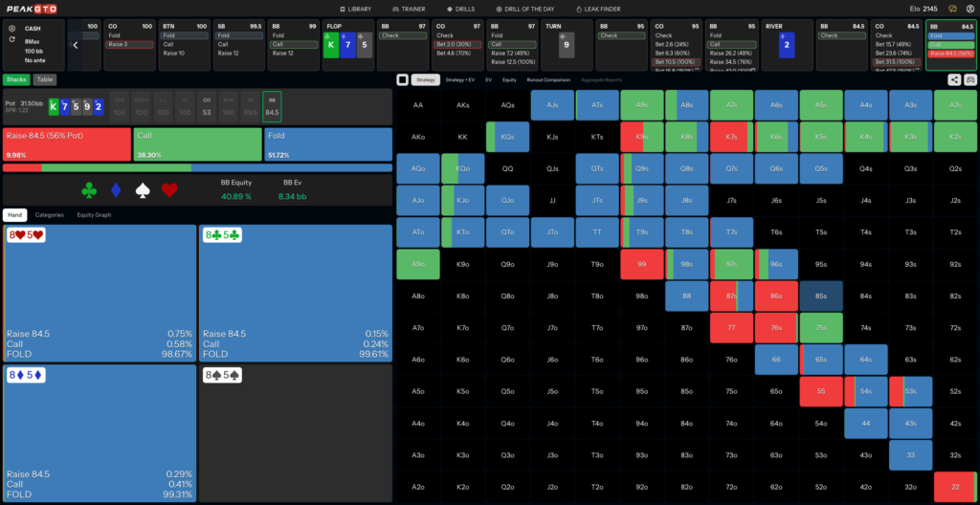Click the BB Ev 8.34 bb value
This screenshot has height=505, width=980.
293,196
